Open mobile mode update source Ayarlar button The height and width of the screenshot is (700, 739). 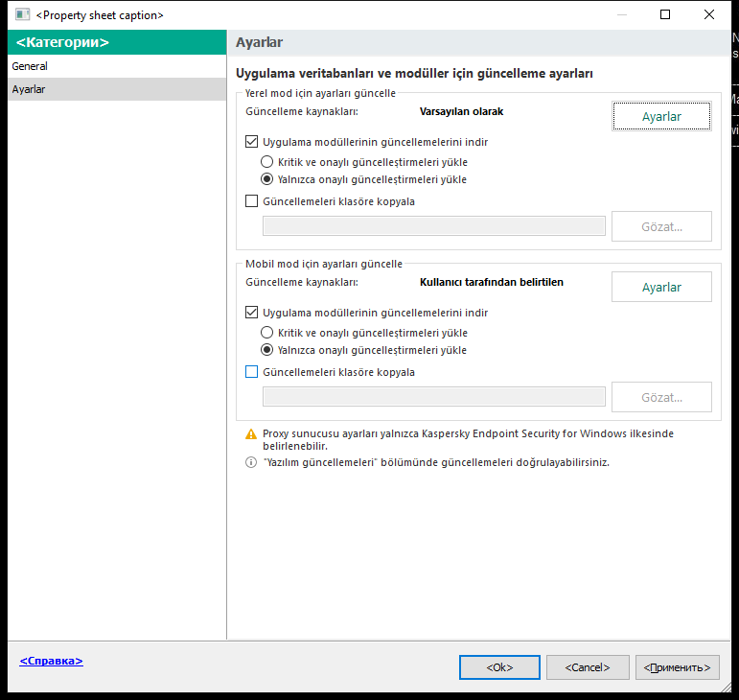point(661,287)
